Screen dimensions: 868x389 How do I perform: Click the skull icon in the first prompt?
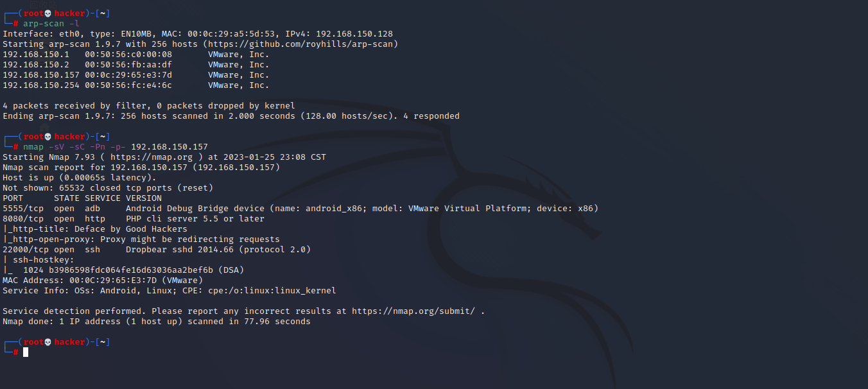49,13
